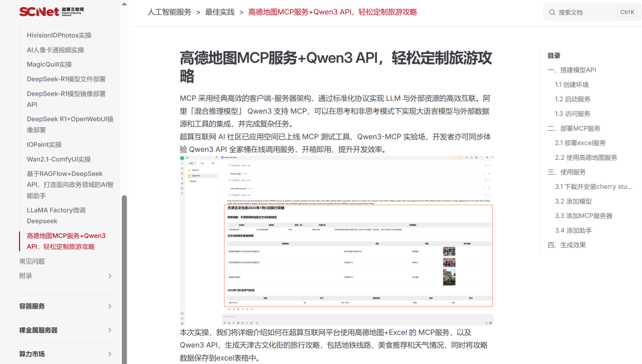Open MagicQuill实操 page
The width and height of the screenshot is (642, 364).
[x=49, y=64]
